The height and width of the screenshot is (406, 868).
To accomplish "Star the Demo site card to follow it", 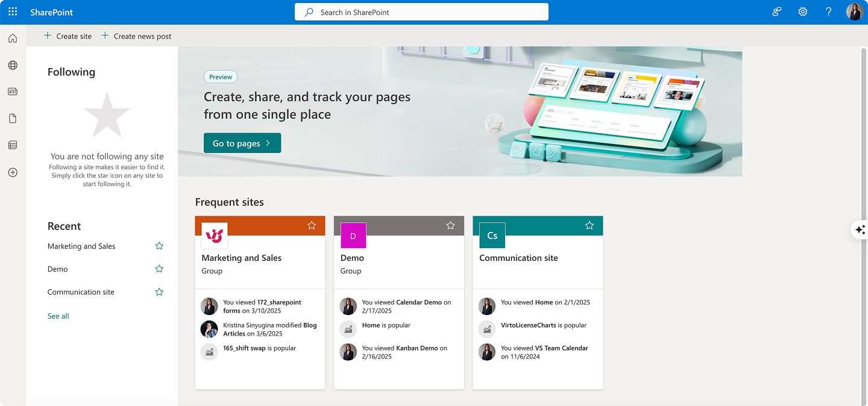I will coord(450,225).
